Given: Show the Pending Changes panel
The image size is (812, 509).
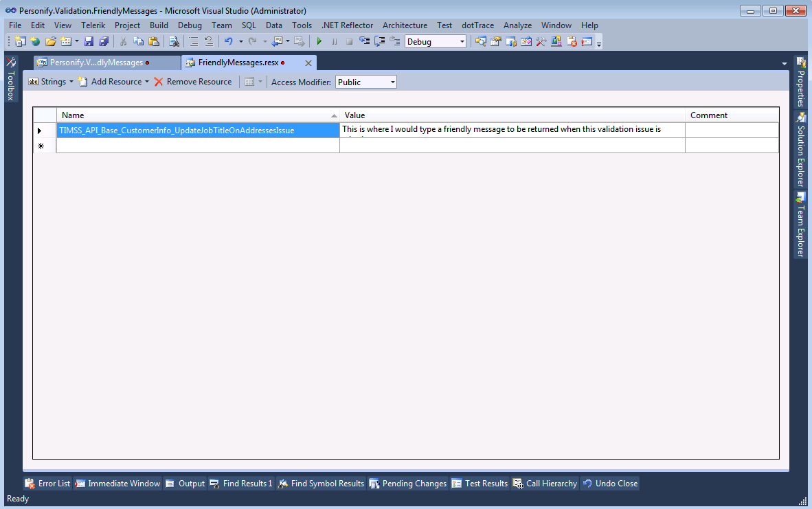Looking at the screenshot, I should (x=408, y=483).
